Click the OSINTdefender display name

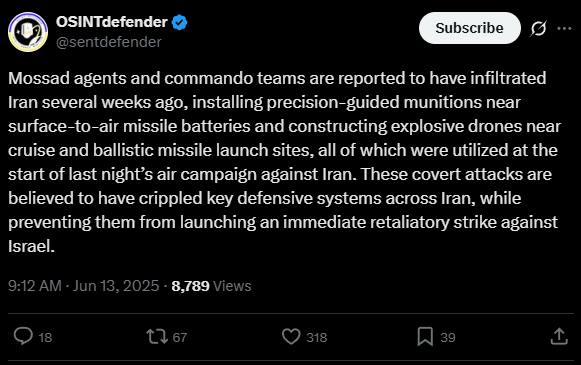112,22
